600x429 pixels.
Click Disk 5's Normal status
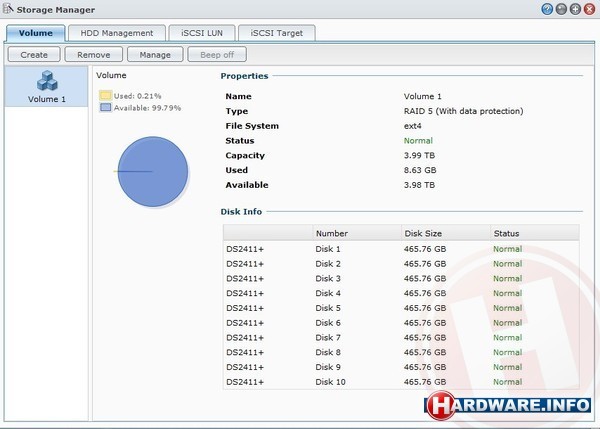click(507, 308)
